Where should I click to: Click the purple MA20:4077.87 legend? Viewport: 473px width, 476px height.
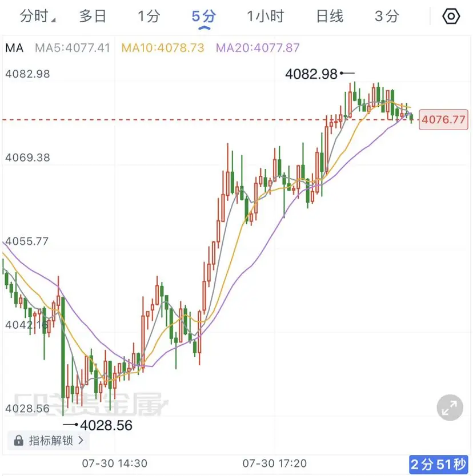(x=258, y=48)
